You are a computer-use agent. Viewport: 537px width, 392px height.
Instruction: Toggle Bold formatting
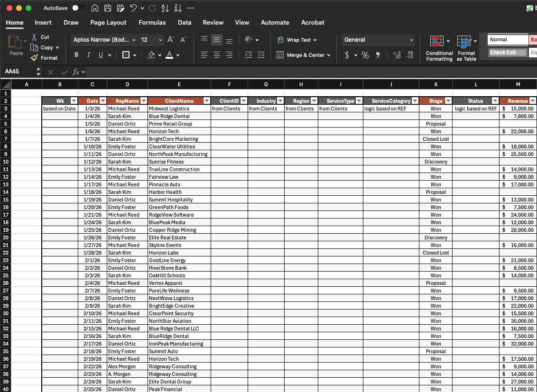coord(76,55)
